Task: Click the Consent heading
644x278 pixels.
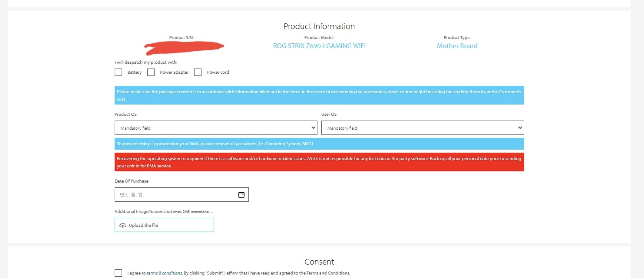Action: (x=319, y=262)
